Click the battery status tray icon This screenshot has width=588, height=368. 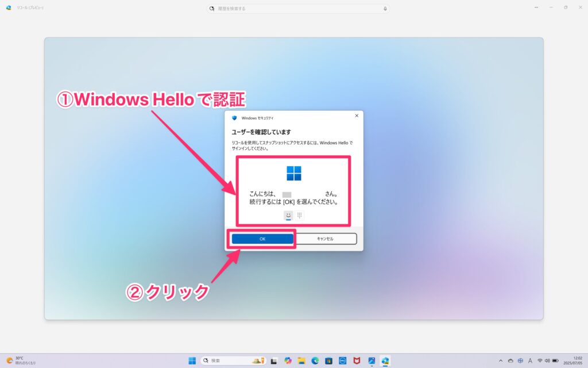pyautogui.click(x=555, y=361)
